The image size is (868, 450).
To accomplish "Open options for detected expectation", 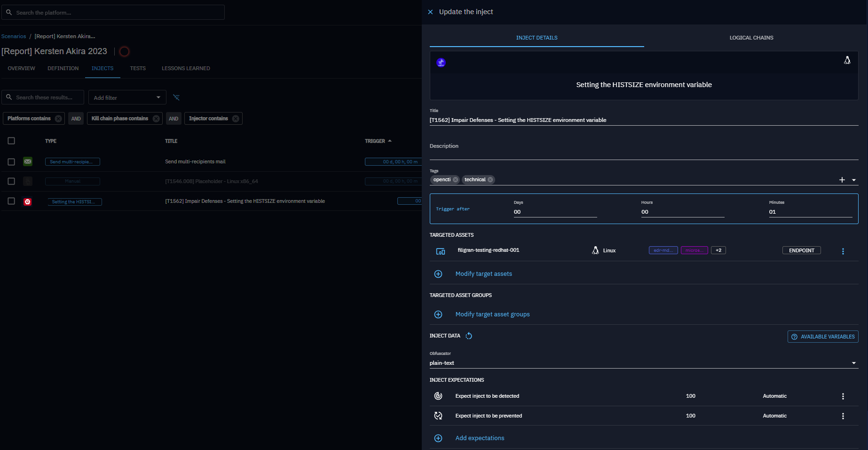I will (x=843, y=396).
